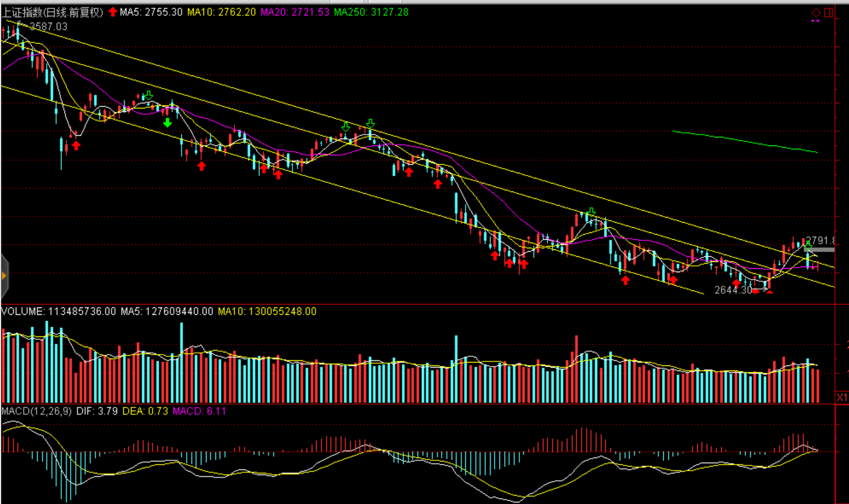Select the MA5 indicator label
849x504 pixels.
[x=151, y=12]
